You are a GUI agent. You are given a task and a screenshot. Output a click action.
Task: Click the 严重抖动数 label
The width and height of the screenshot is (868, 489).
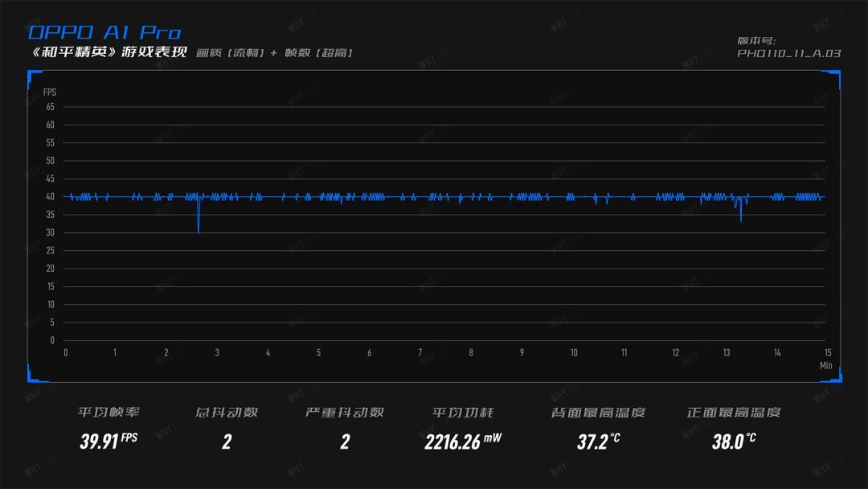tap(344, 412)
